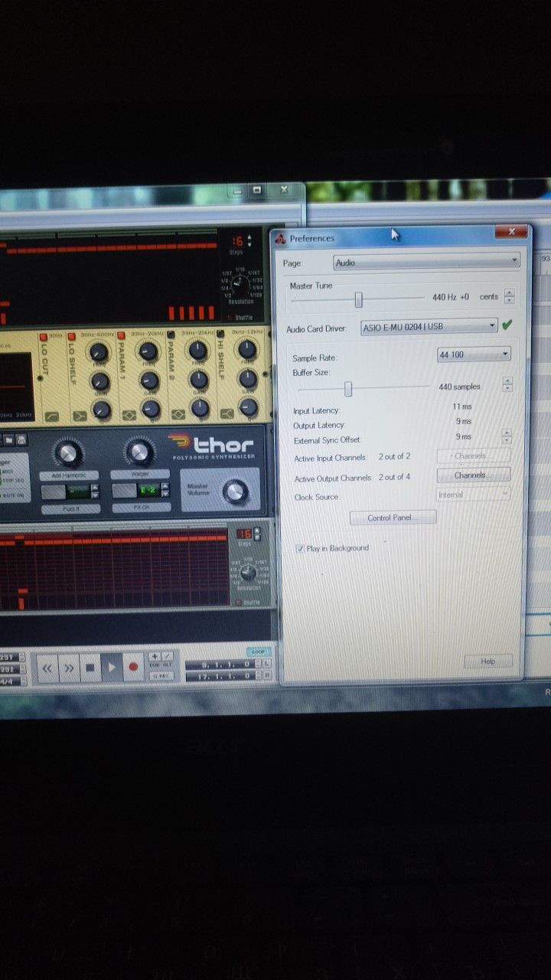The image size is (551, 980).
Task: Click the lower sequencer Resolution knob
Action: pos(248,573)
